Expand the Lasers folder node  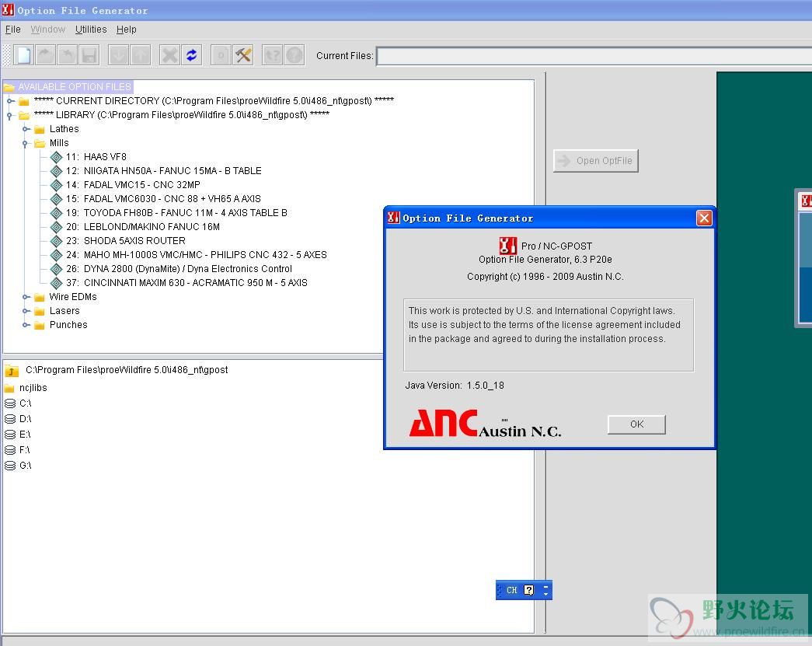coord(26,311)
